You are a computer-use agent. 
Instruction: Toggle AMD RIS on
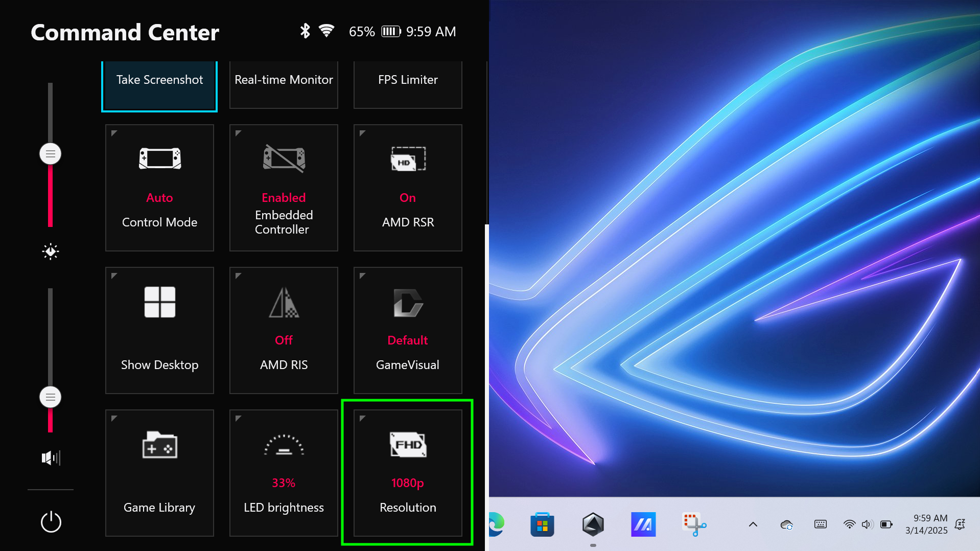(x=284, y=330)
